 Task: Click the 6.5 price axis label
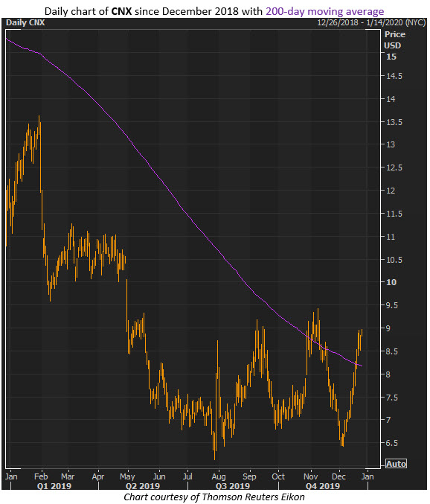pyautogui.click(x=392, y=443)
